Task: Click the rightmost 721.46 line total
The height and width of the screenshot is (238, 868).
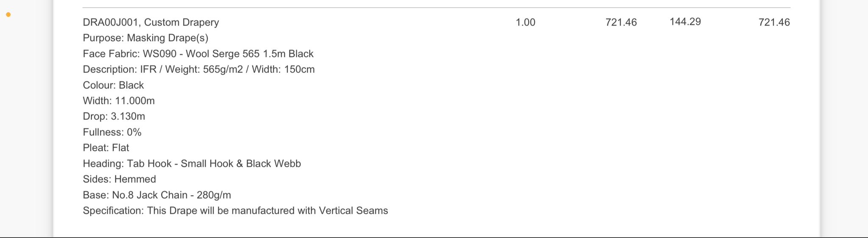Action: tap(774, 22)
